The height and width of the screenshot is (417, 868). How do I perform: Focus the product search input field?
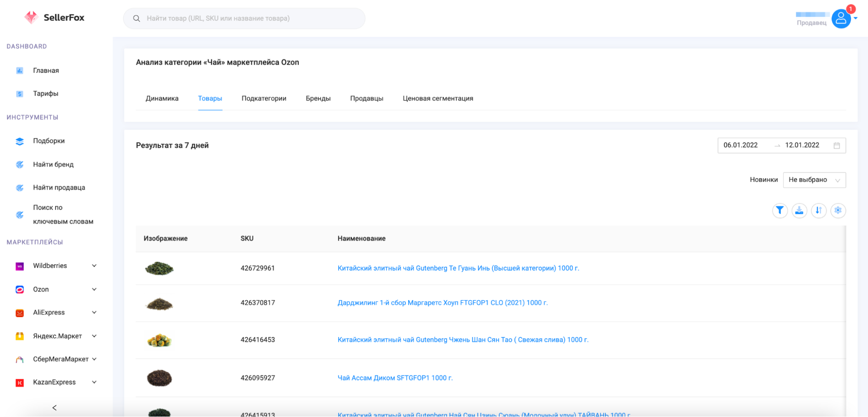pos(244,18)
